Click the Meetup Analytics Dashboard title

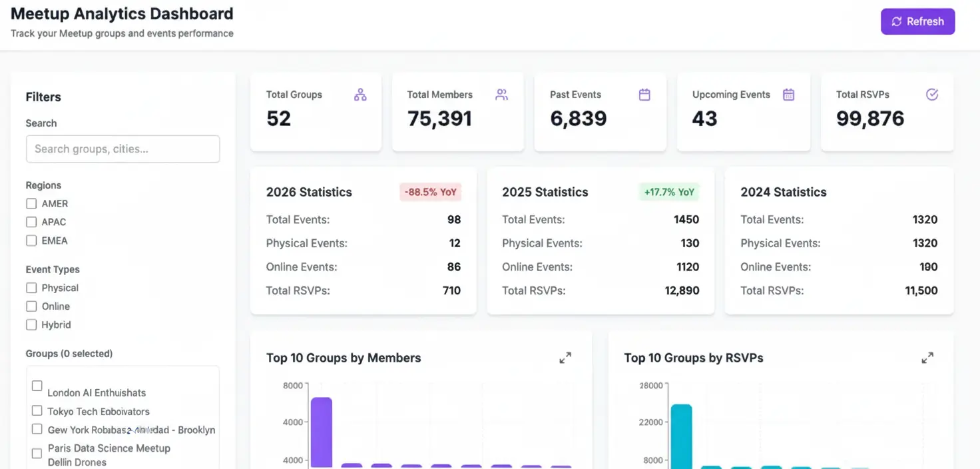pyautogui.click(x=122, y=13)
